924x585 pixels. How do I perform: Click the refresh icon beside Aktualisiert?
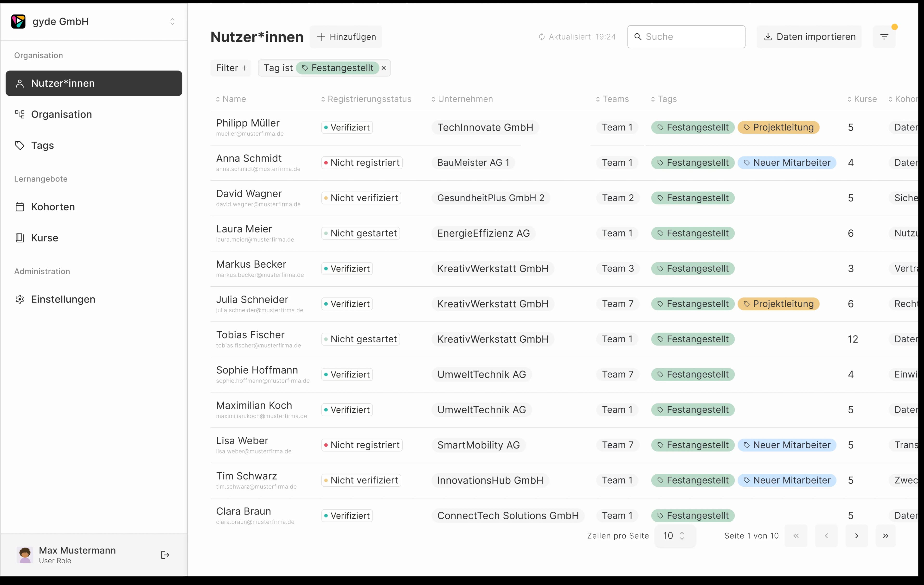click(x=541, y=37)
